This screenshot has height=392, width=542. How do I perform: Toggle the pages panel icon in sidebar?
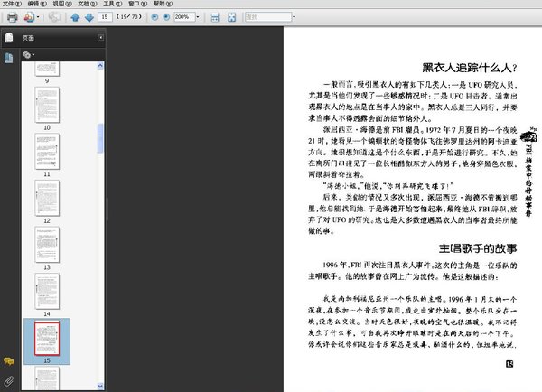(x=9, y=38)
